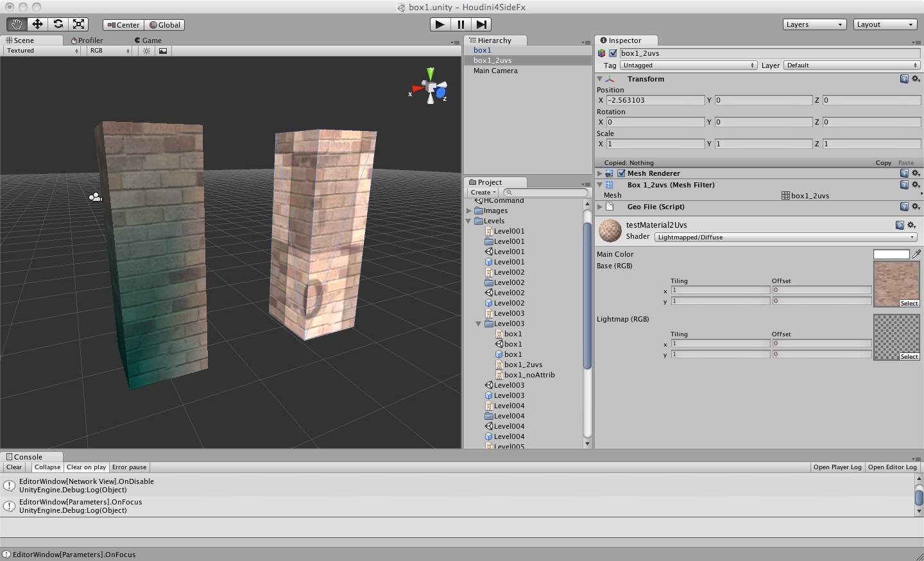Toggle scene lighting sun icon

[147, 51]
